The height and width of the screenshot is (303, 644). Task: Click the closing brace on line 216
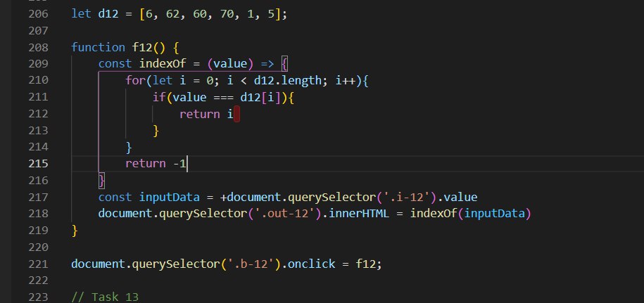click(x=102, y=181)
